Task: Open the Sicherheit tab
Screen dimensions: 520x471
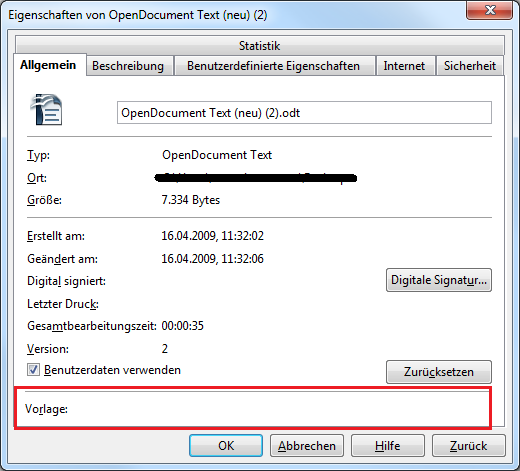Action: tap(470, 66)
